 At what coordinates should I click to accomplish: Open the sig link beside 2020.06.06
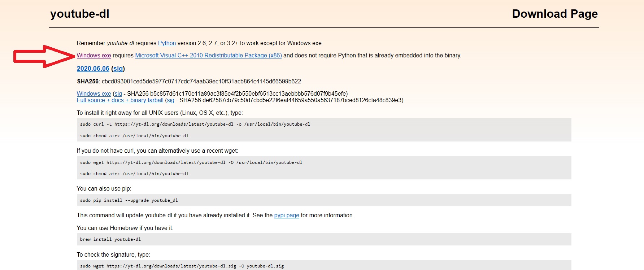click(x=118, y=69)
